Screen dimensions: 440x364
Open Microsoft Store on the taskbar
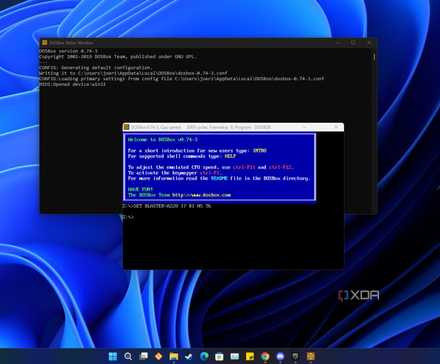(219, 356)
